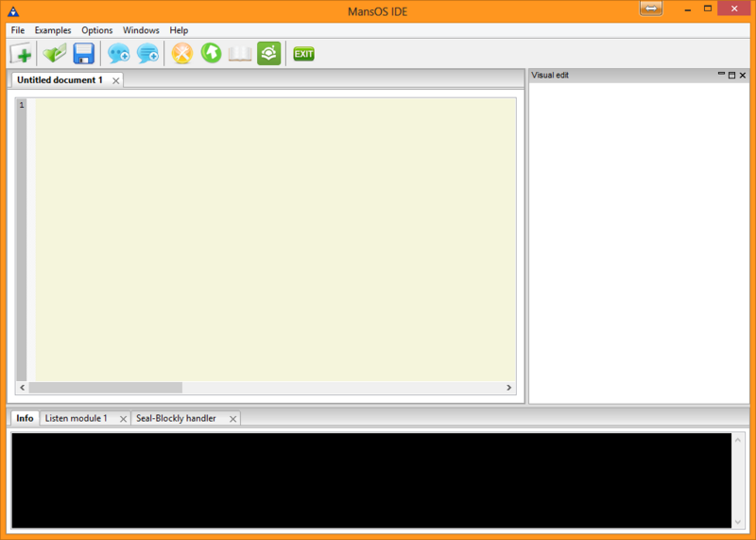Click the double-arrow button in title bar
The image size is (756, 540).
(651, 9)
